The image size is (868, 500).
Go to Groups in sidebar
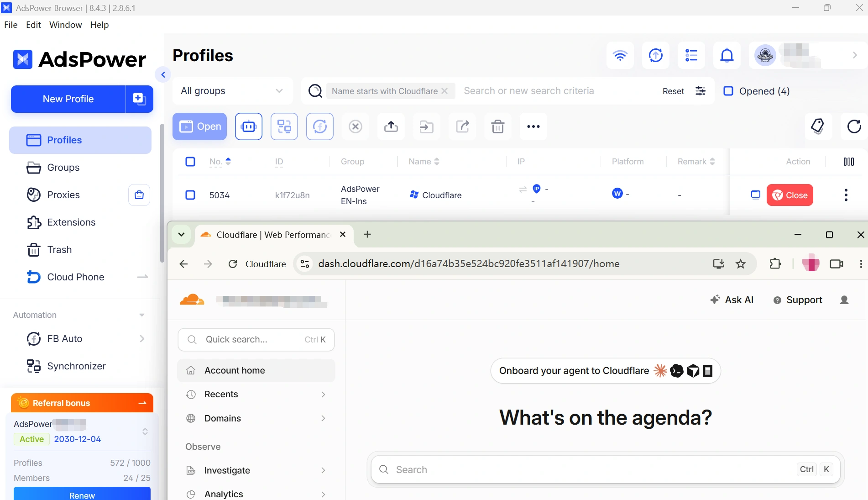[63, 168]
